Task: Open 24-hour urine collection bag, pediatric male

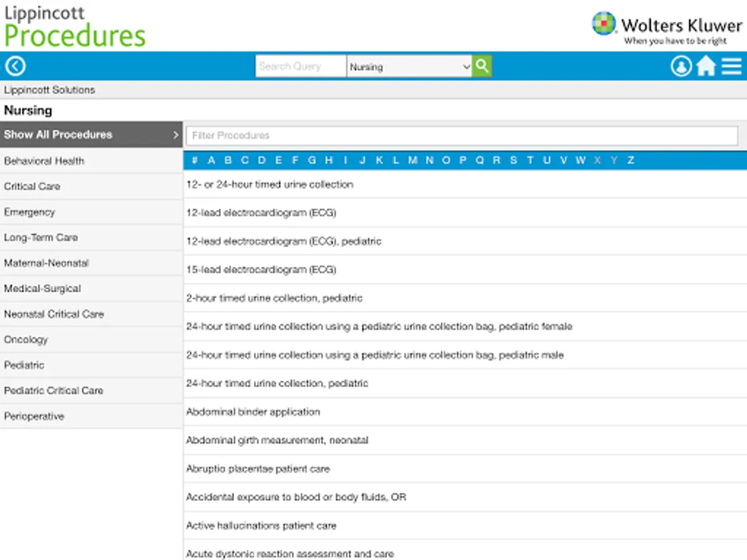Action: pyautogui.click(x=465, y=355)
